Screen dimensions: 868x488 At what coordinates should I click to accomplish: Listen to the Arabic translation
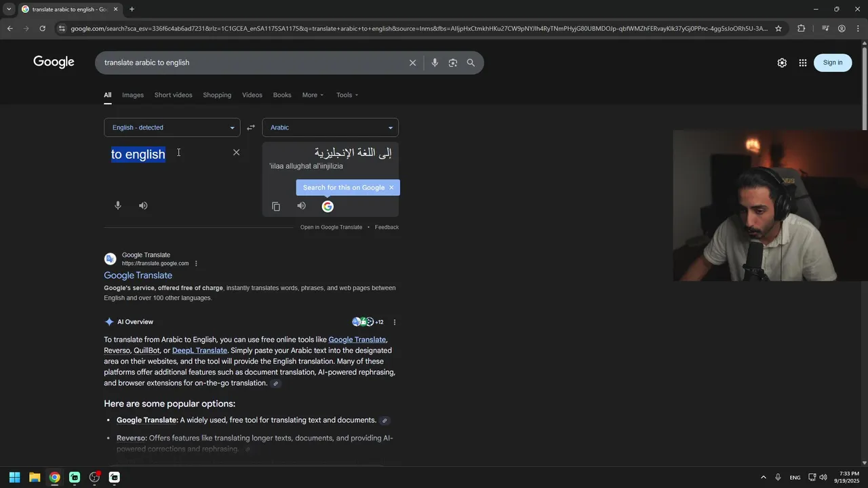click(x=302, y=206)
